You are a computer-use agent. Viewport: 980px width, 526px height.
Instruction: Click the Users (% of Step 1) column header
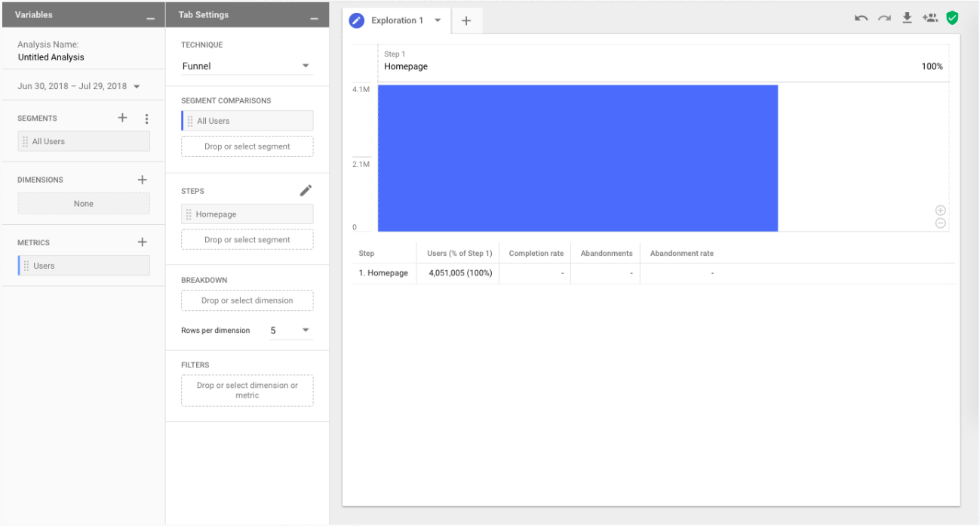459,254
